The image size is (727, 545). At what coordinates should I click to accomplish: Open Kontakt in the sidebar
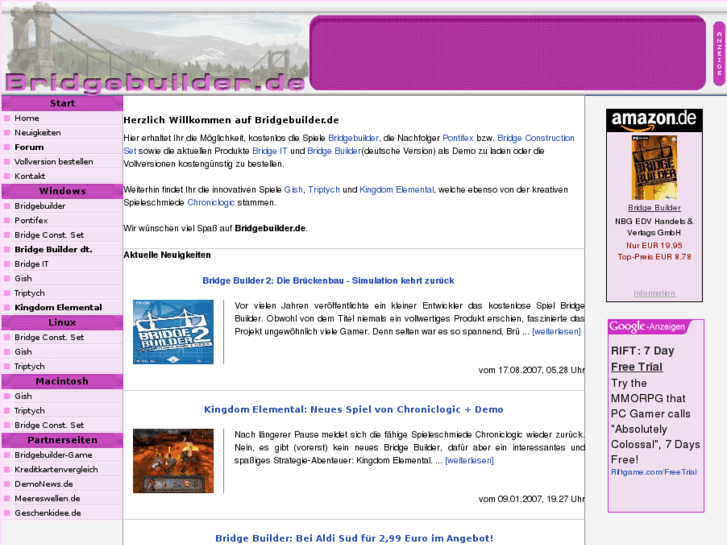(x=30, y=176)
